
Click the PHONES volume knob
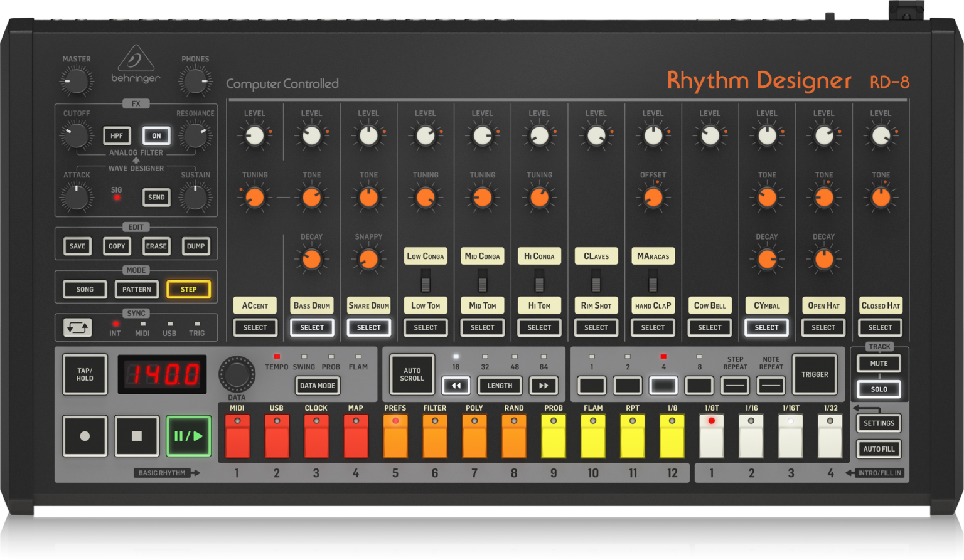[195, 82]
